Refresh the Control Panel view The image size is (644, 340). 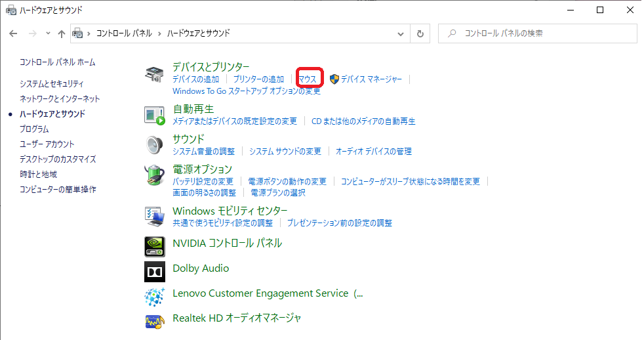pos(420,33)
